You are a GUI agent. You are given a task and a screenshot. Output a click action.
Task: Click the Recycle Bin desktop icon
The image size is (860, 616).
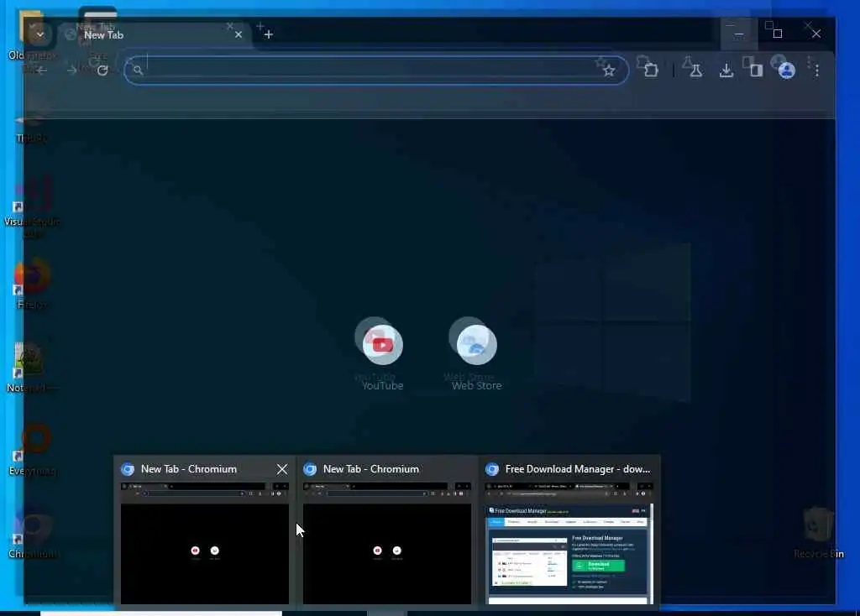(818, 533)
